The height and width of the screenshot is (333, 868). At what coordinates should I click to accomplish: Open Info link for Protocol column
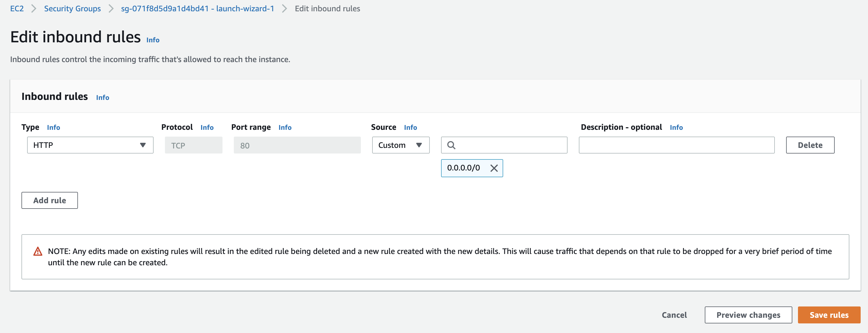click(207, 128)
